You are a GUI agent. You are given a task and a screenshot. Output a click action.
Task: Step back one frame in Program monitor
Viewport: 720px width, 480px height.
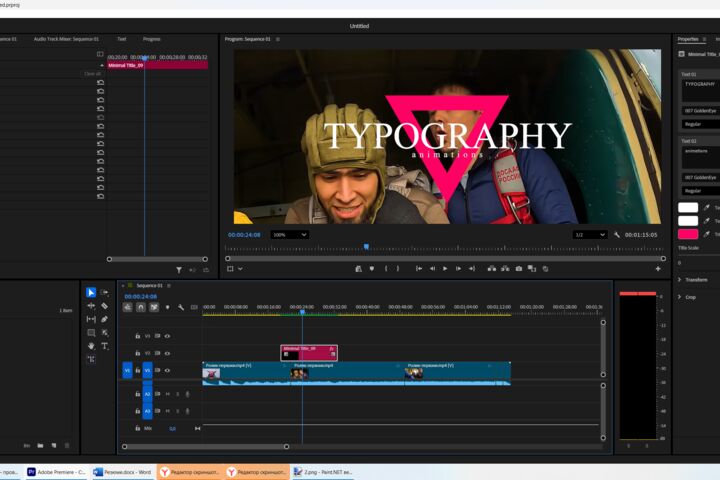click(x=432, y=269)
